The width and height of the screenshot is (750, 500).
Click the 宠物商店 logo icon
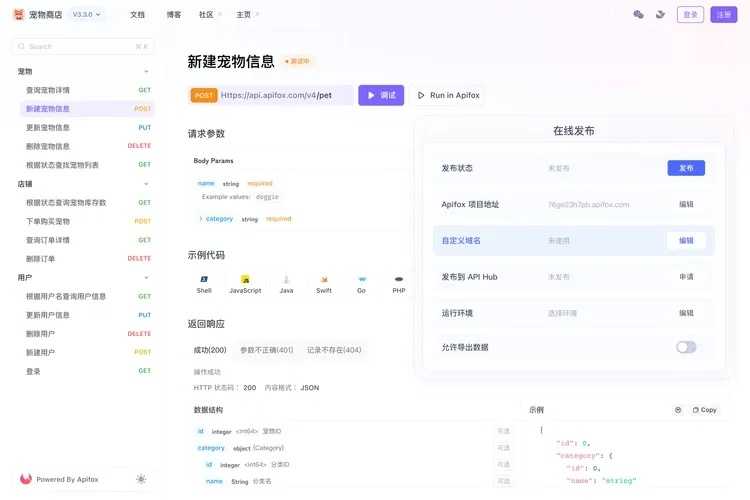click(19, 14)
